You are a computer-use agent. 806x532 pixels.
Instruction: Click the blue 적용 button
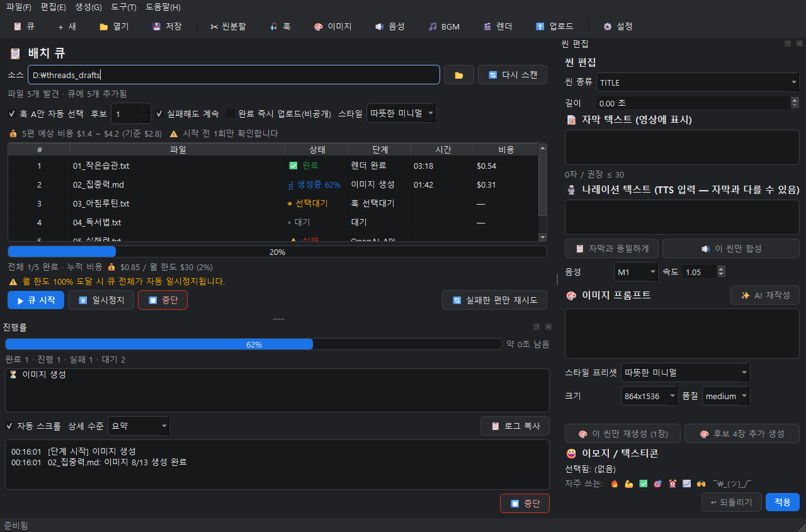pos(783,502)
